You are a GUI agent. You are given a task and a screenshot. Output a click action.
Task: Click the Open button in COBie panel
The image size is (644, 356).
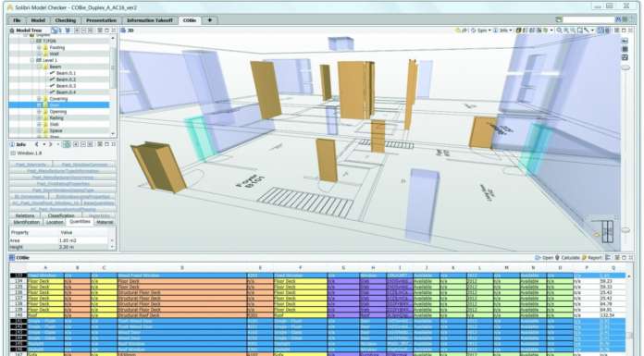click(544, 257)
